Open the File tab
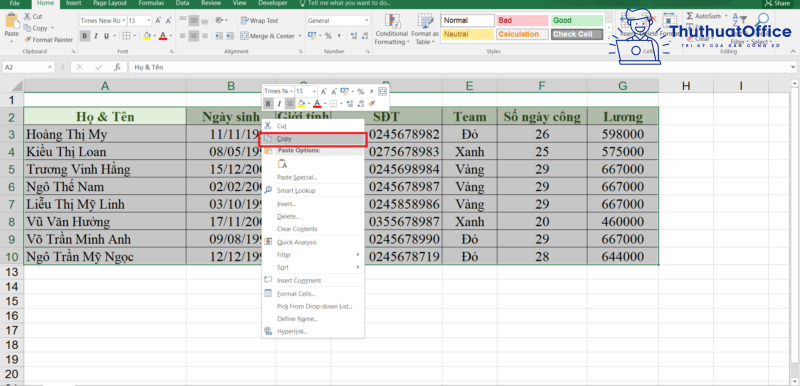 pos(15,3)
